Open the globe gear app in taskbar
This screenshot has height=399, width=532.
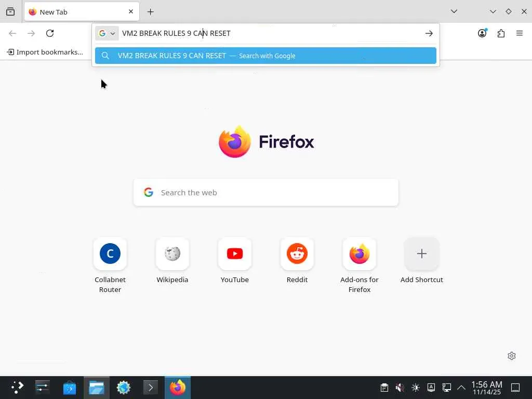point(124,388)
